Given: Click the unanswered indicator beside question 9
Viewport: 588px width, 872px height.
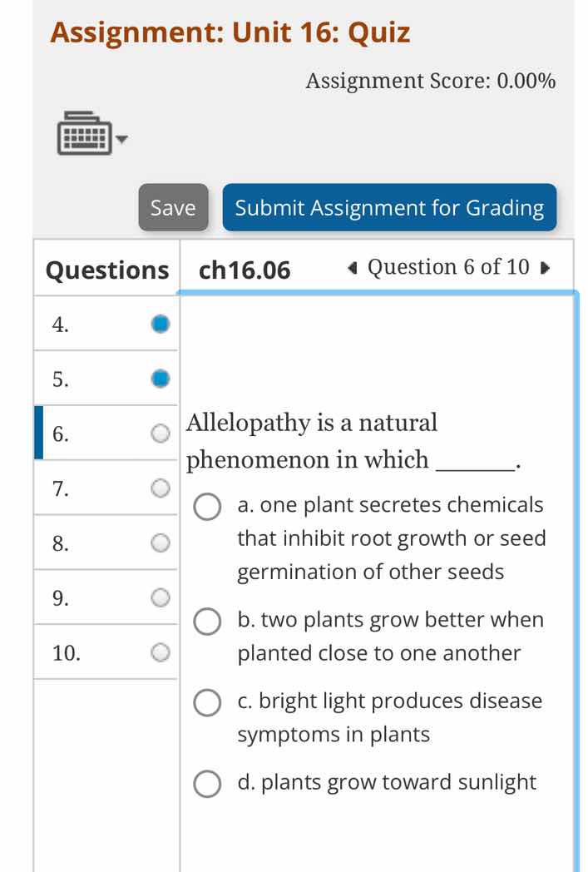Looking at the screenshot, I should click(159, 597).
